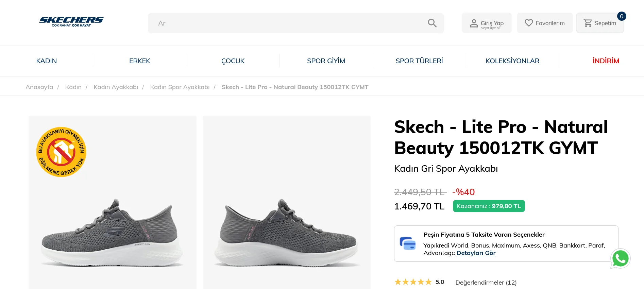Open the second shoe product image
This screenshot has height=289, width=644.
point(286,204)
